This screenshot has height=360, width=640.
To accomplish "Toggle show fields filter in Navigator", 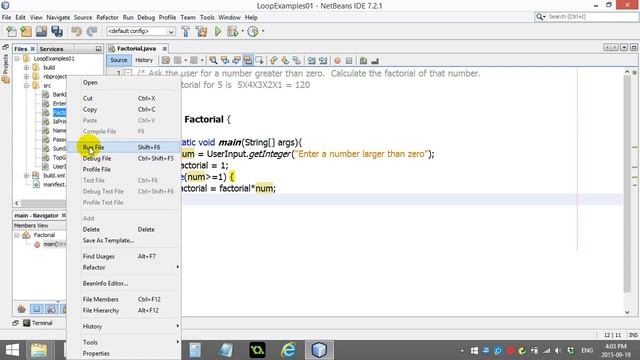I will tap(36, 309).
